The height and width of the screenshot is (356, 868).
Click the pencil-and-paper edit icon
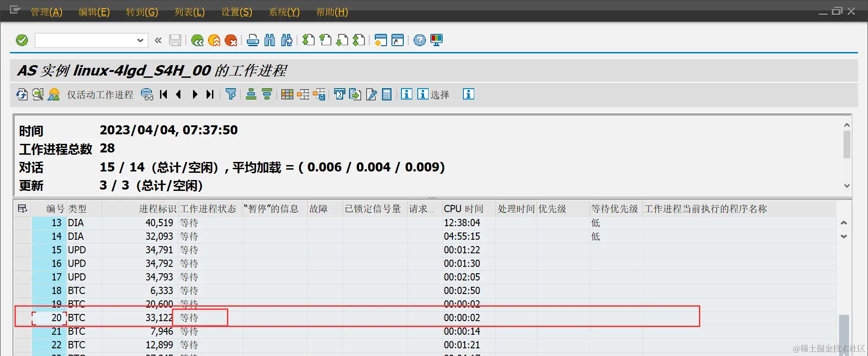click(x=372, y=94)
